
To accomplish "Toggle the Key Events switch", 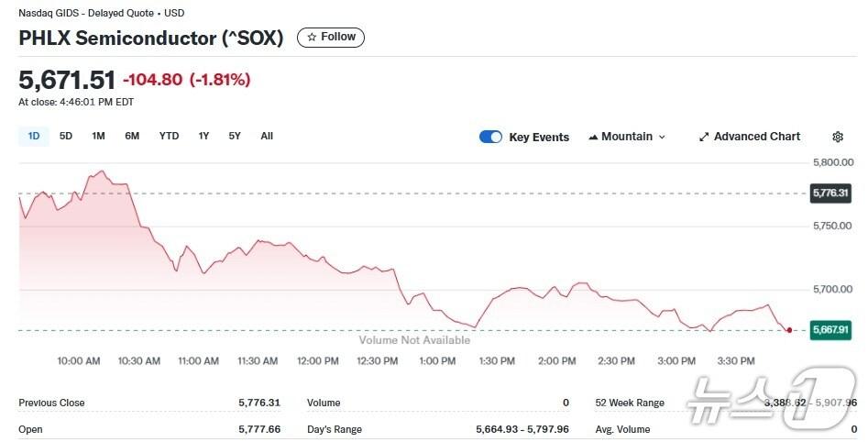I will pos(490,137).
